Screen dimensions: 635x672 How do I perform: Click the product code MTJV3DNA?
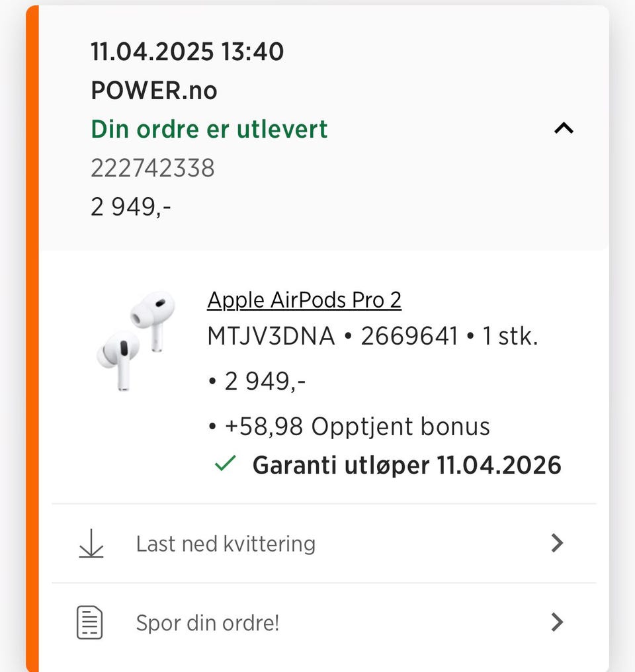(x=271, y=337)
